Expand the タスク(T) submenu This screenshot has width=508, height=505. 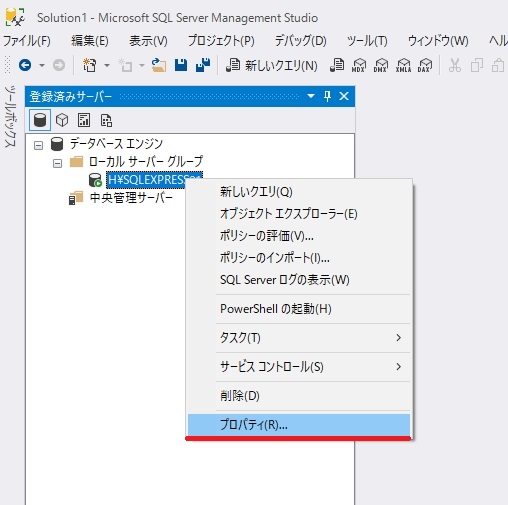[x=299, y=338]
